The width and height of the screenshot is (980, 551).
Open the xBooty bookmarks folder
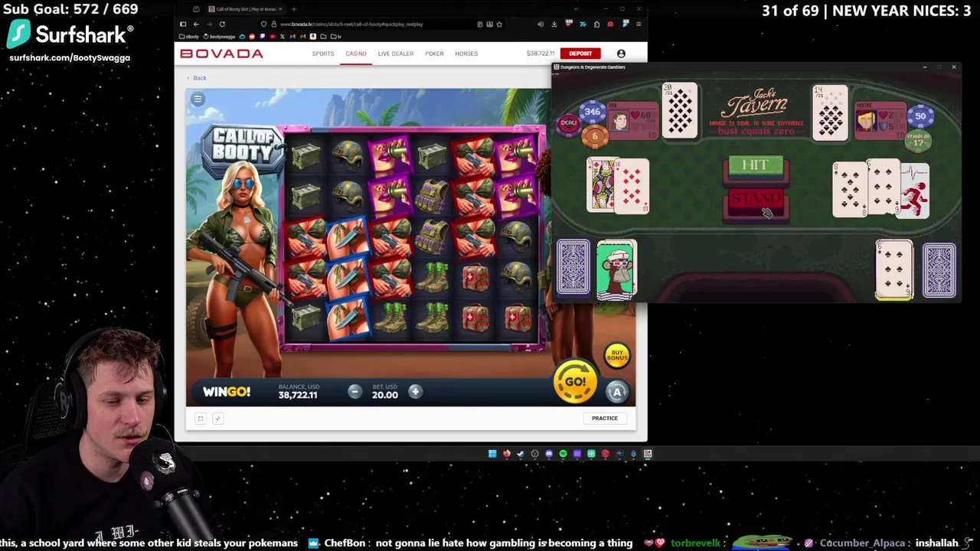click(x=189, y=37)
